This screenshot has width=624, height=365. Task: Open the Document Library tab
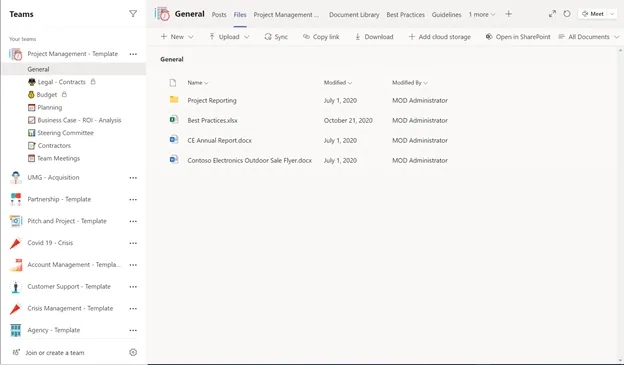coord(354,14)
